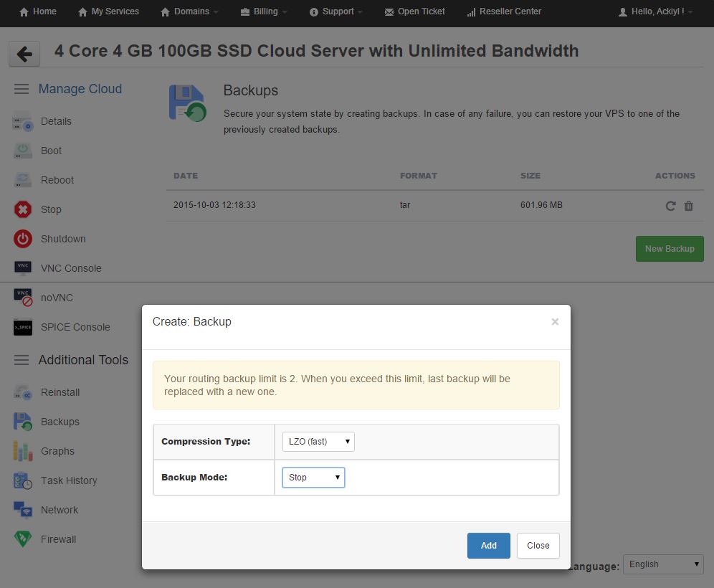Click the Graphs chart icon
The image size is (714, 588).
pyautogui.click(x=23, y=451)
